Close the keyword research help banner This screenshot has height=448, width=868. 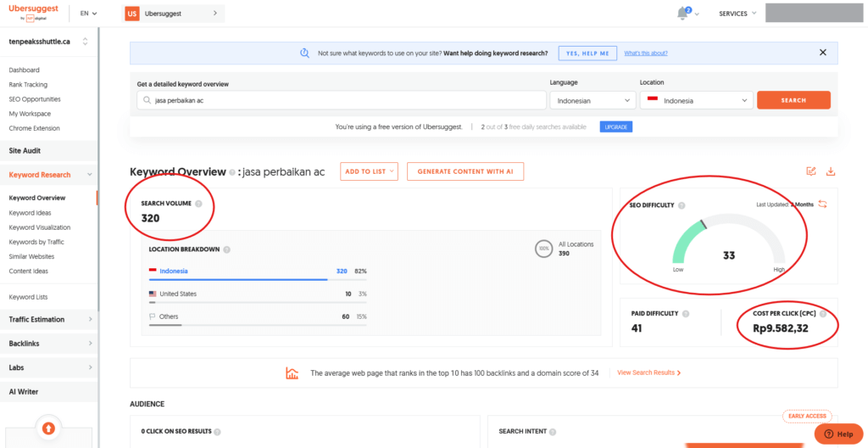pyautogui.click(x=822, y=53)
